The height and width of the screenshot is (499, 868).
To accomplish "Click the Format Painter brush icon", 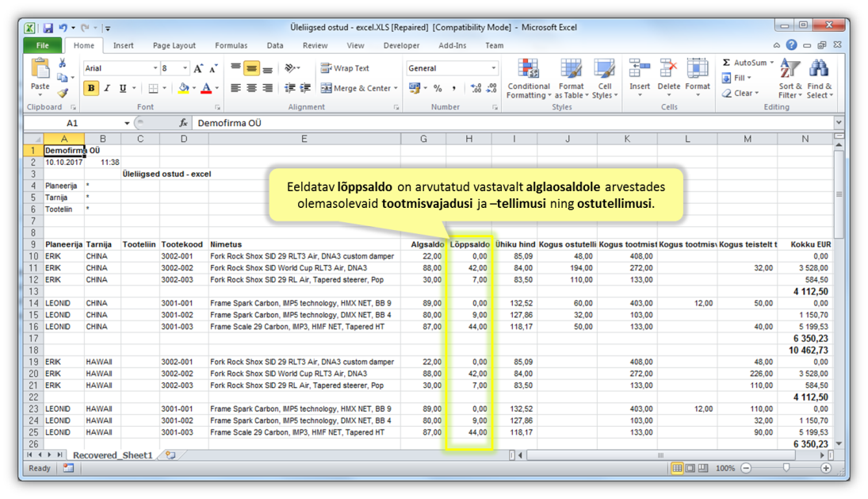I will pyautogui.click(x=63, y=94).
